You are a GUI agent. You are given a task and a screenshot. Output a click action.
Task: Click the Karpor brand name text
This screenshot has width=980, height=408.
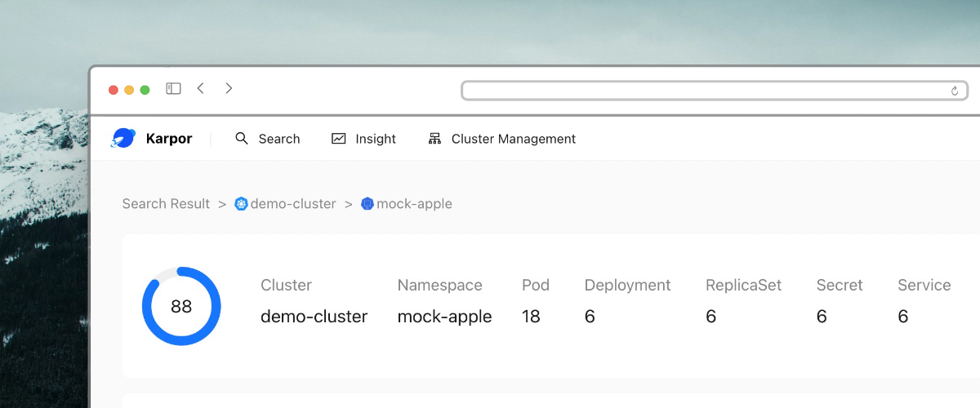169,139
